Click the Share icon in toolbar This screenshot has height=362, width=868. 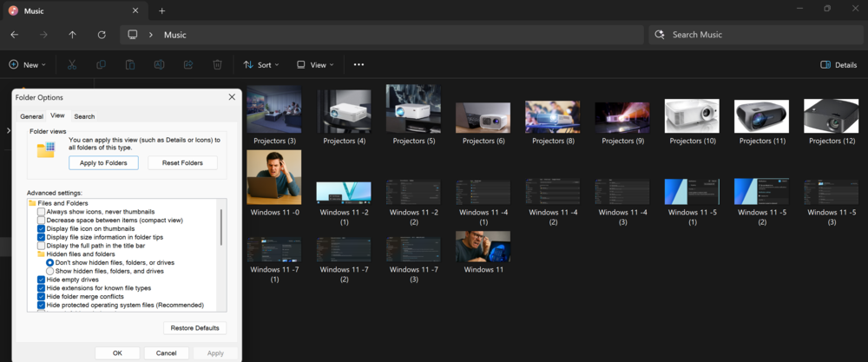188,65
